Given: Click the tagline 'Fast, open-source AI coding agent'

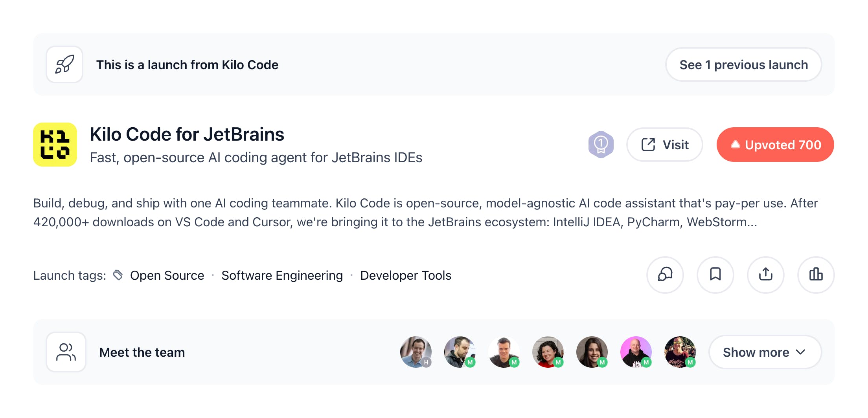Looking at the screenshot, I should (256, 158).
